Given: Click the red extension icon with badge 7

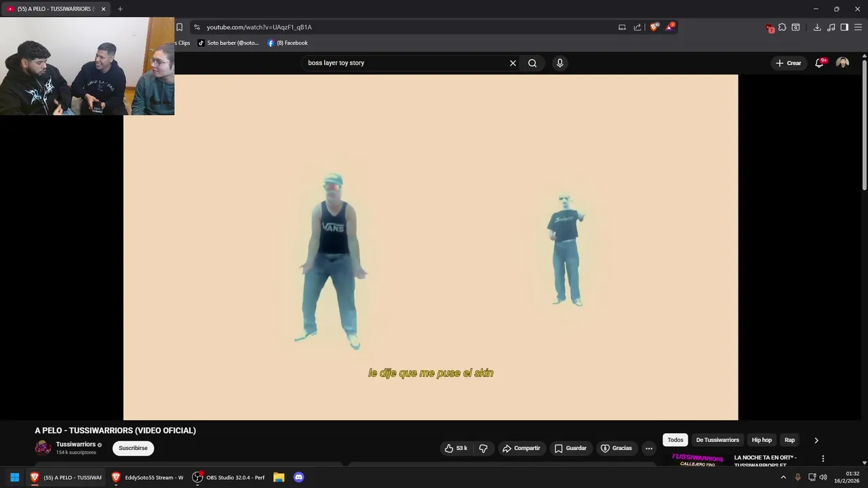Looking at the screenshot, I should pos(769,28).
